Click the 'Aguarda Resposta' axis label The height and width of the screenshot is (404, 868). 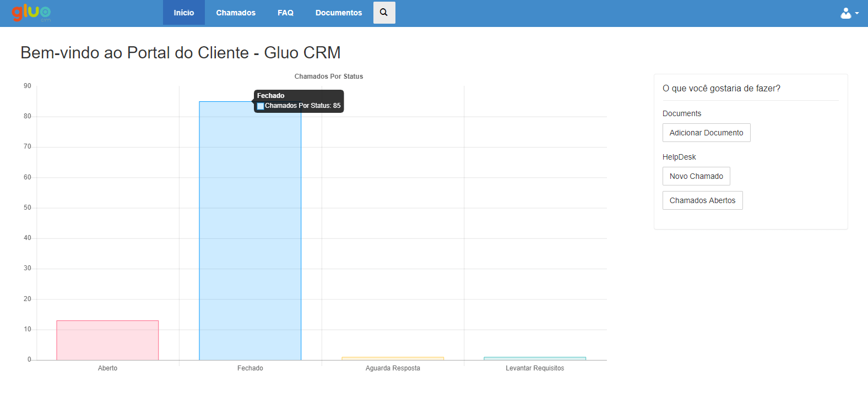[x=393, y=368]
